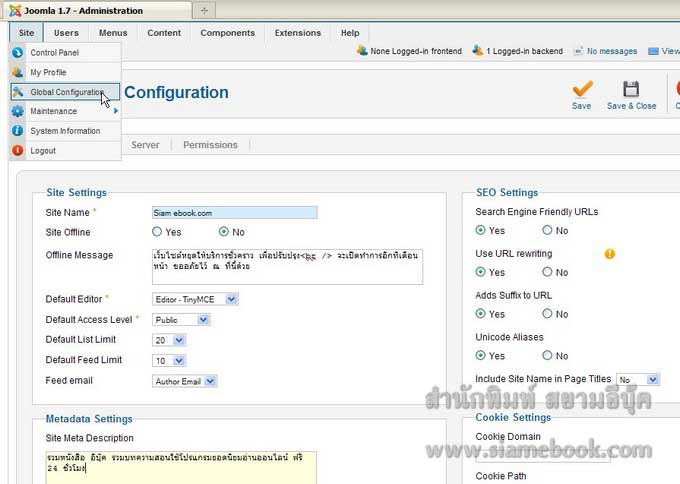
Task: Select No for Search Engine Friendly URLs
Action: [547, 230]
